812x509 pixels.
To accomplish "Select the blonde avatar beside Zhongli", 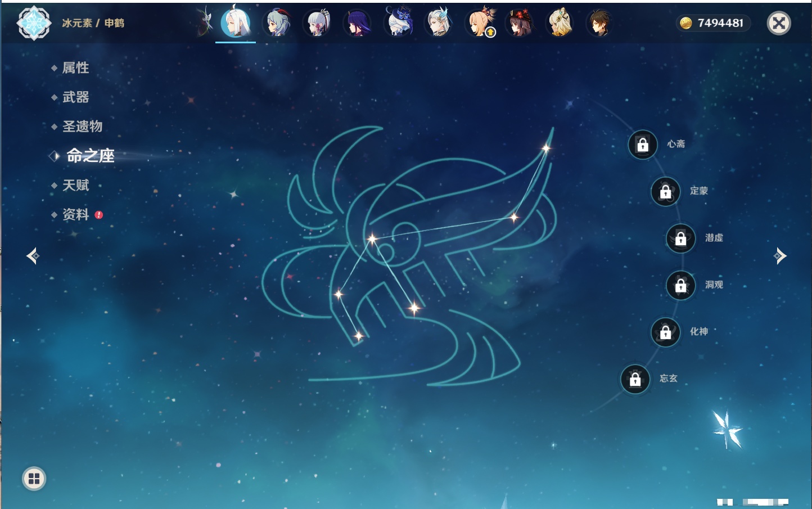I will [560, 23].
